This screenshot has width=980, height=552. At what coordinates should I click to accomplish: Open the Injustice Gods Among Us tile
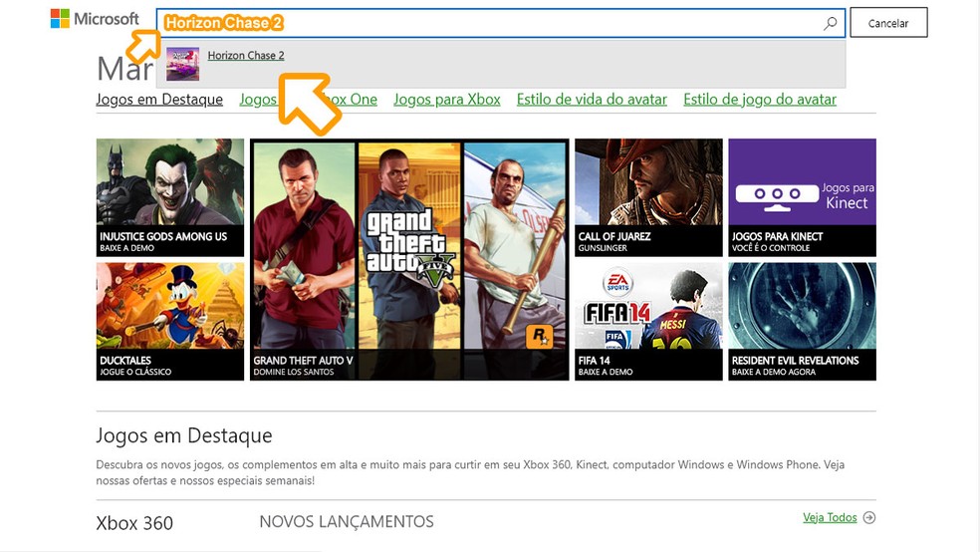(x=170, y=197)
